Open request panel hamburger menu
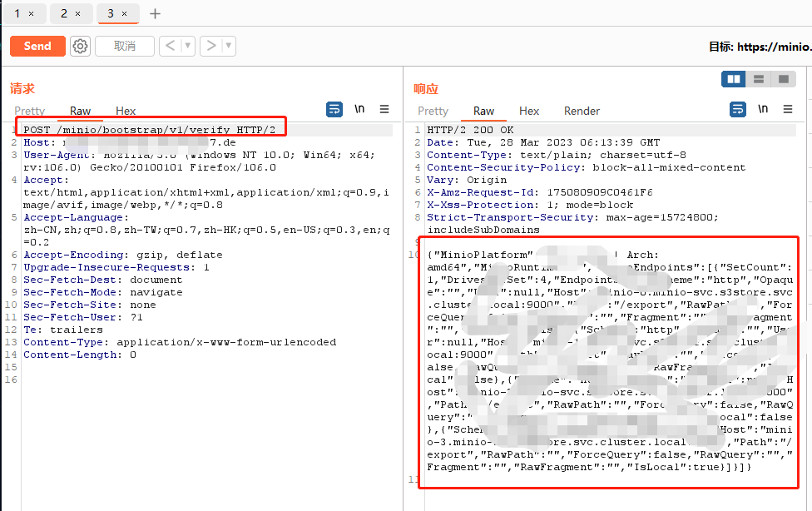Image resolution: width=812 pixels, height=511 pixels. (x=384, y=109)
